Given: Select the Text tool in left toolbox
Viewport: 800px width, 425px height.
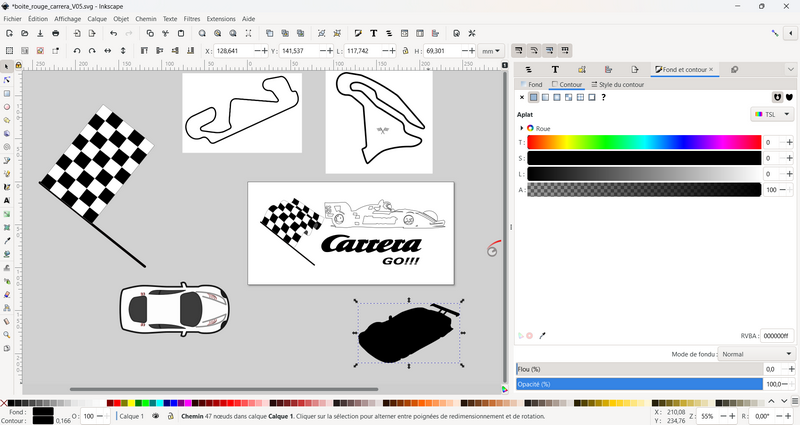Looking at the screenshot, I should click(x=7, y=201).
